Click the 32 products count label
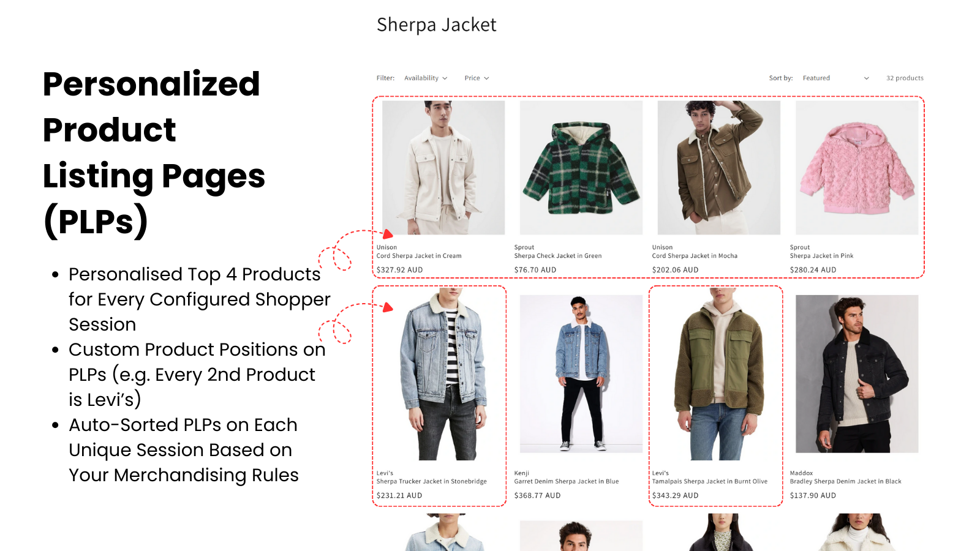Image resolution: width=980 pixels, height=551 pixels. (x=905, y=78)
